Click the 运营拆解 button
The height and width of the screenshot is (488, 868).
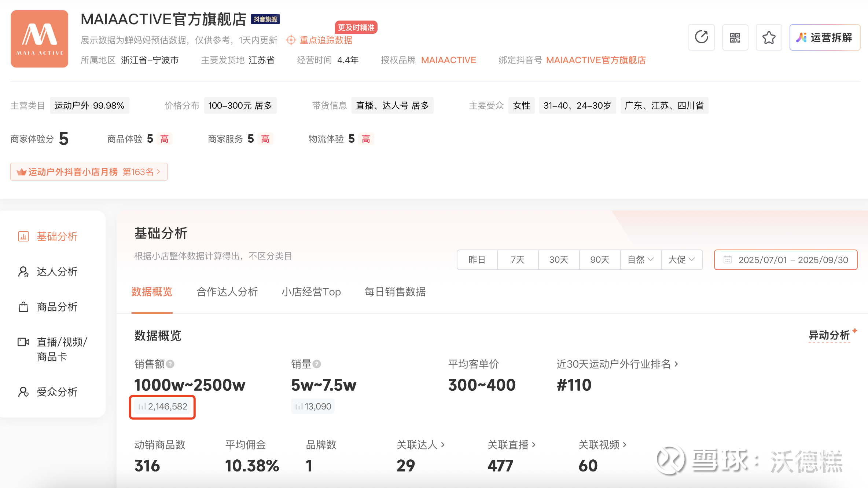(824, 37)
